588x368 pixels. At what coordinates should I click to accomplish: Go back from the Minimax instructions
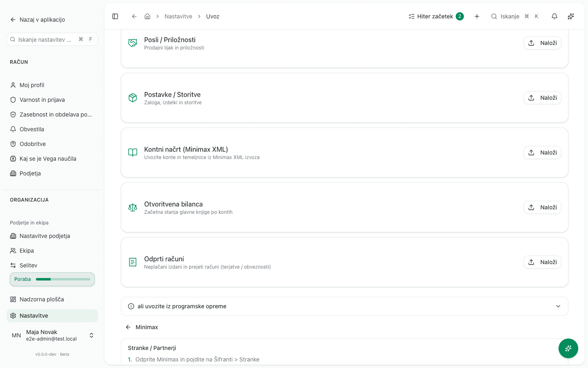tap(142, 327)
